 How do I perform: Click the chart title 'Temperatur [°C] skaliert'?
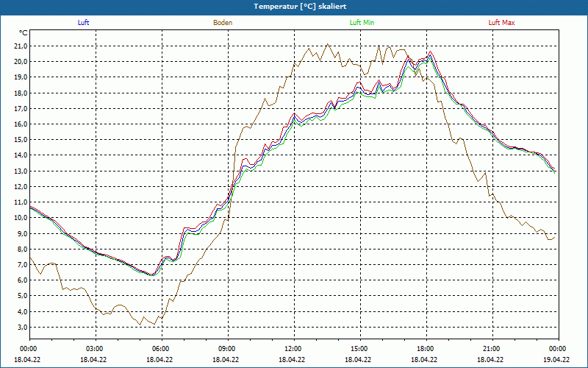click(x=300, y=7)
